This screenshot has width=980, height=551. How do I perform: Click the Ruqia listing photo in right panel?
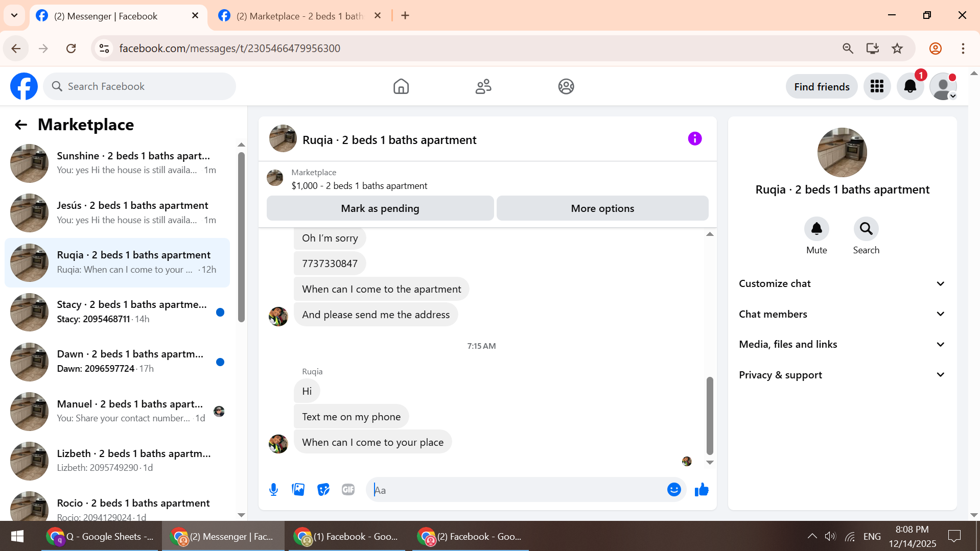[x=842, y=152]
